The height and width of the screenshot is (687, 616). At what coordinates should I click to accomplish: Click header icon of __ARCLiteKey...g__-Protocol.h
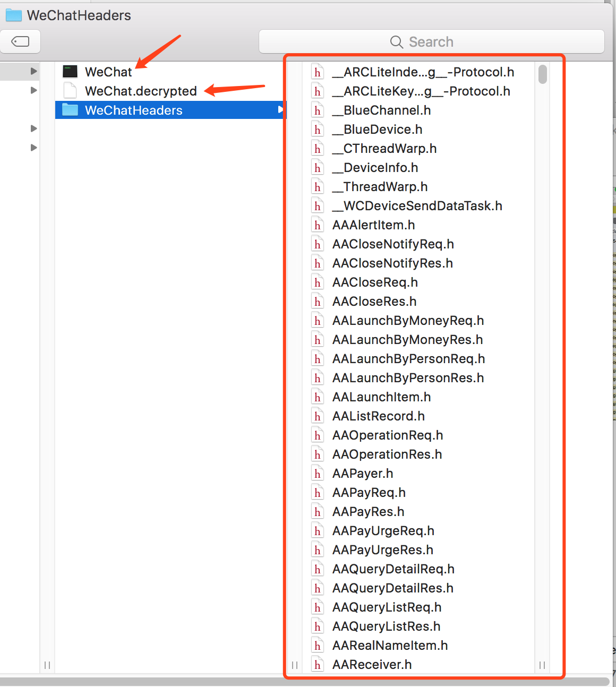tap(318, 91)
